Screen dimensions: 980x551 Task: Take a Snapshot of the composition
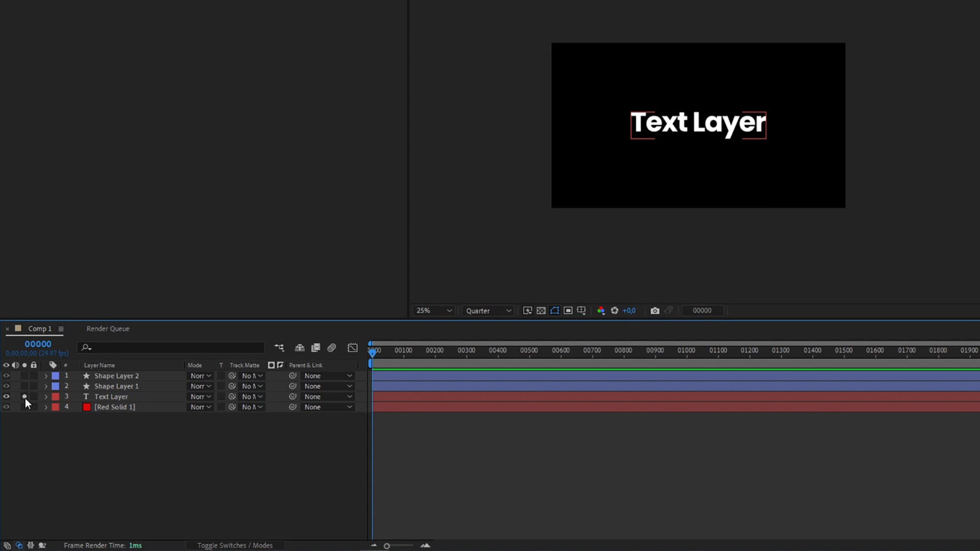coord(655,311)
